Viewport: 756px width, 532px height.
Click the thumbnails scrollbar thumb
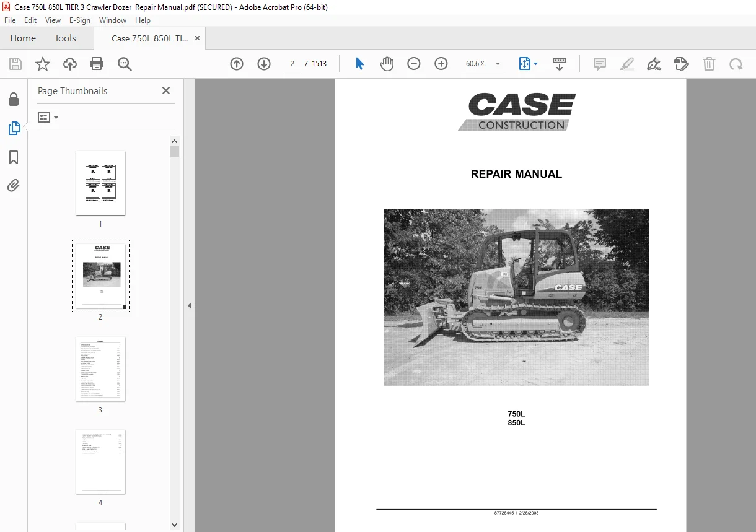tap(175, 151)
